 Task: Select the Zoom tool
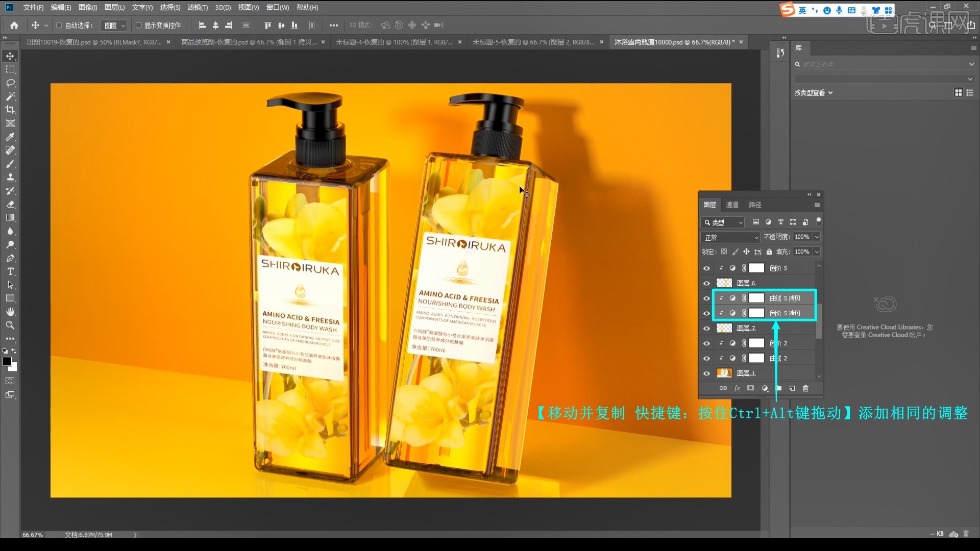point(10,325)
